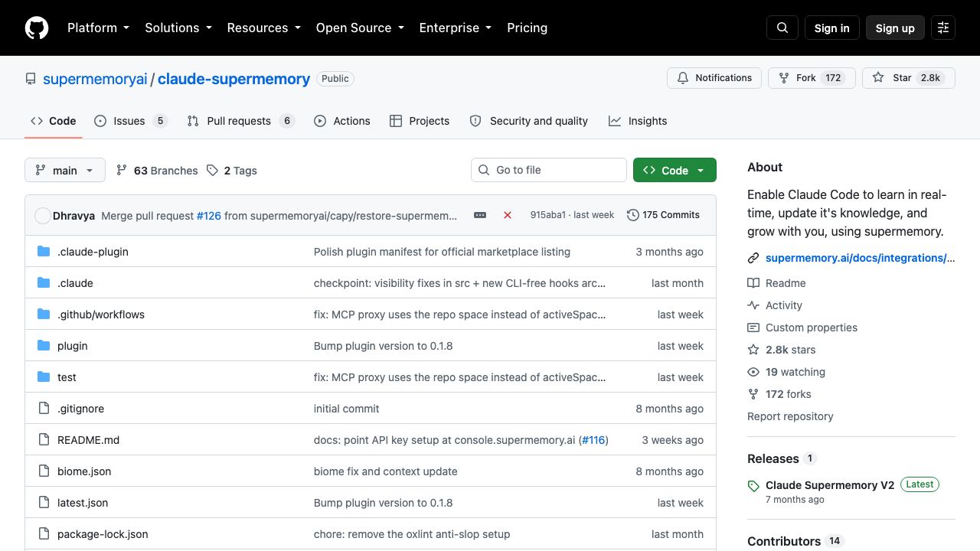Expand the Platform menu
This screenshot has width=980, height=551.
pyautogui.click(x=98, y=28)
